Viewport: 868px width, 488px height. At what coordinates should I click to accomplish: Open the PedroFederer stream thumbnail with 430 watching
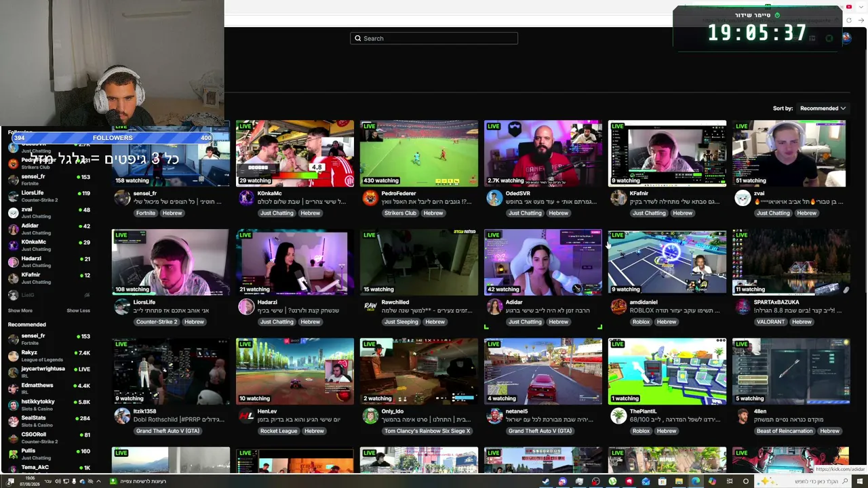(x=419, y=153)
